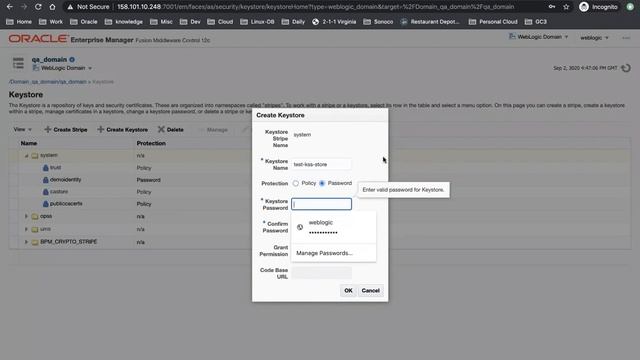Click the Incognito profile icon

(584, 7)
